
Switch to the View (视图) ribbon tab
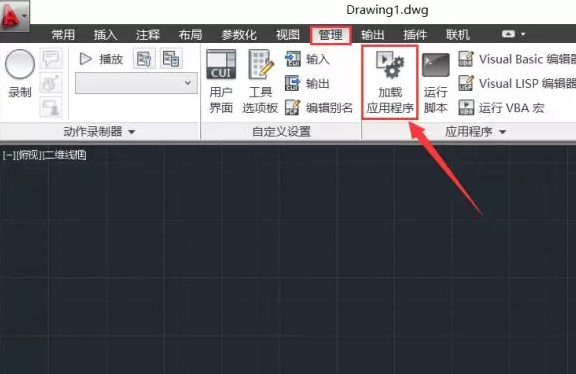point(288,35)
